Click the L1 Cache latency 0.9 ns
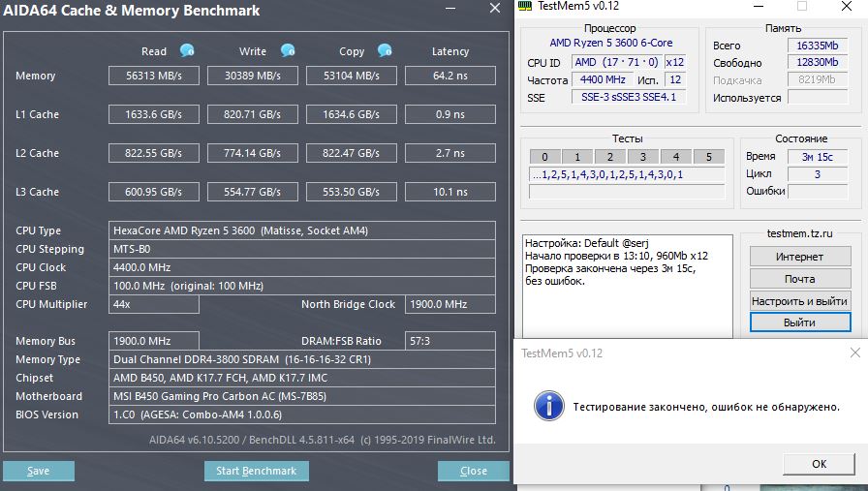The width and height of the screenshot is (868, 491). pyautogui.click(x=450, y=114)
